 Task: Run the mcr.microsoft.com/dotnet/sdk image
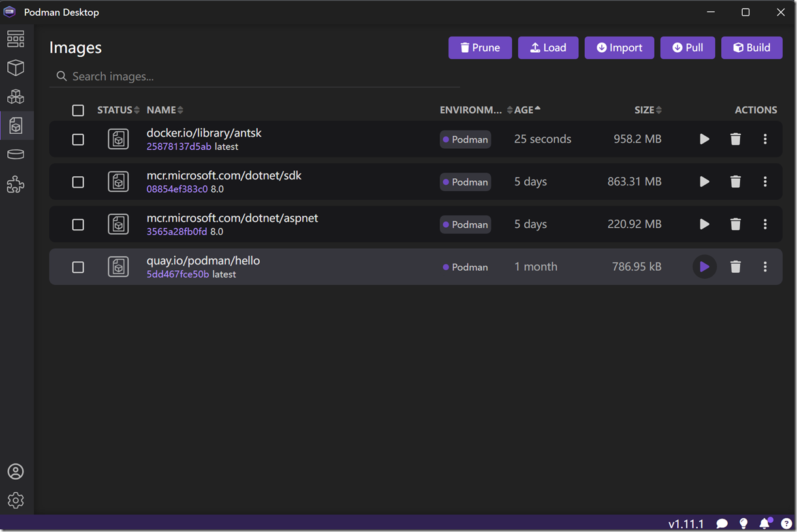704,181
